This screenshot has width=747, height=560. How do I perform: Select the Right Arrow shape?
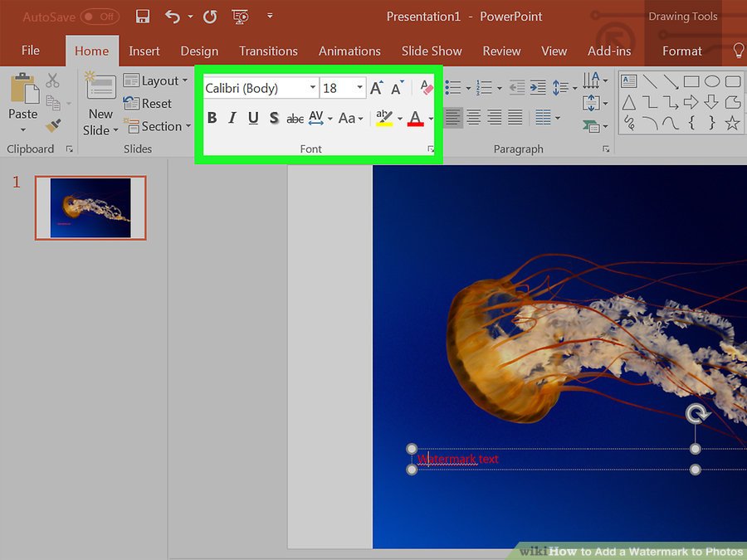click(691, 102)
